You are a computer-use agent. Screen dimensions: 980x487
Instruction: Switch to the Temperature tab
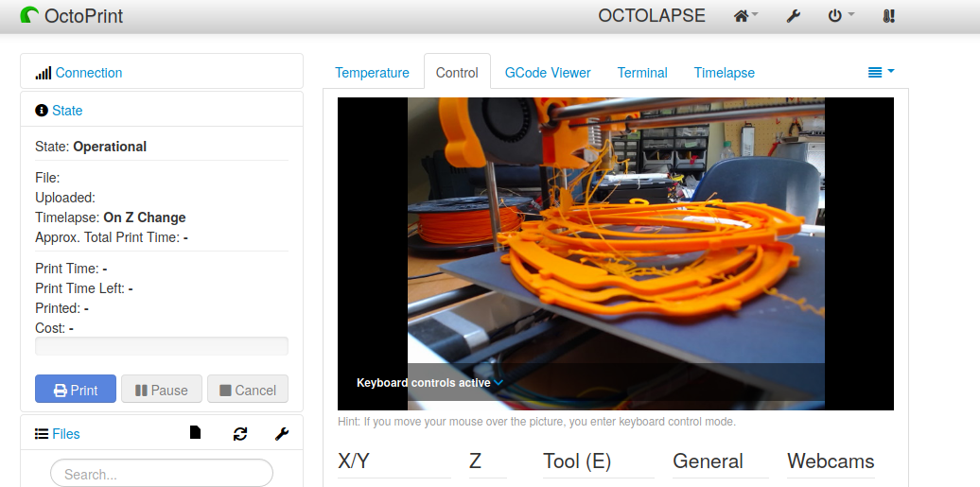click(x=372, y=73)
